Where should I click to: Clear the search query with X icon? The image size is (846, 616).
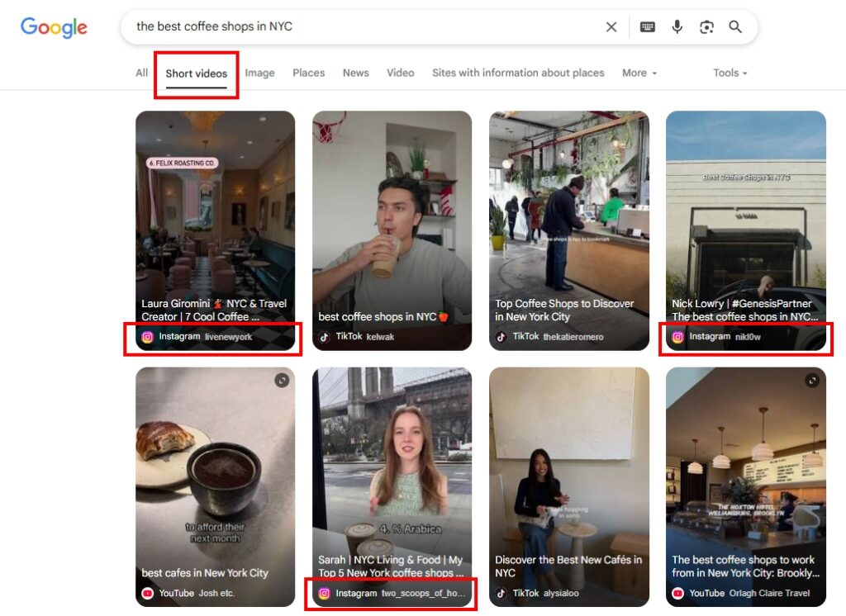click(611, 27)
